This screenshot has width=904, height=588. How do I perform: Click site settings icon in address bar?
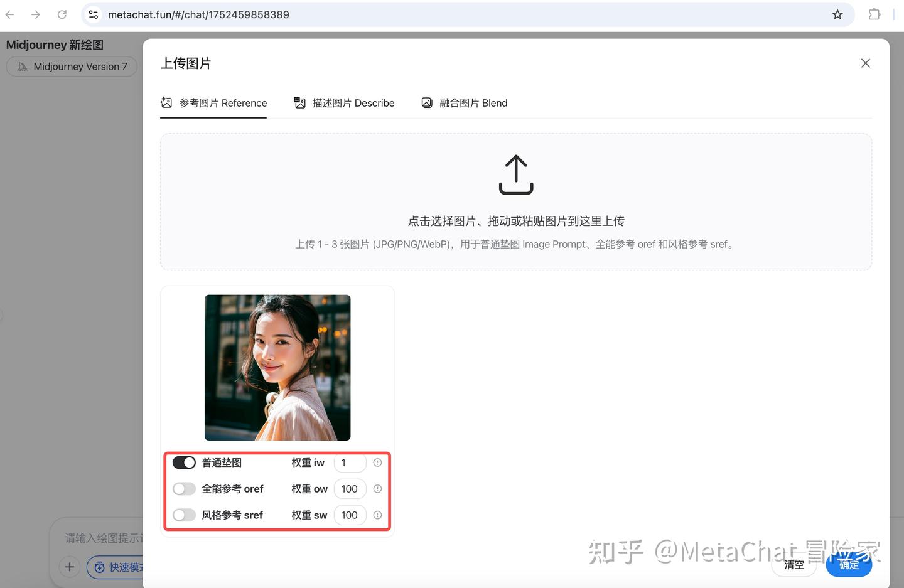[x=93, y=14]
